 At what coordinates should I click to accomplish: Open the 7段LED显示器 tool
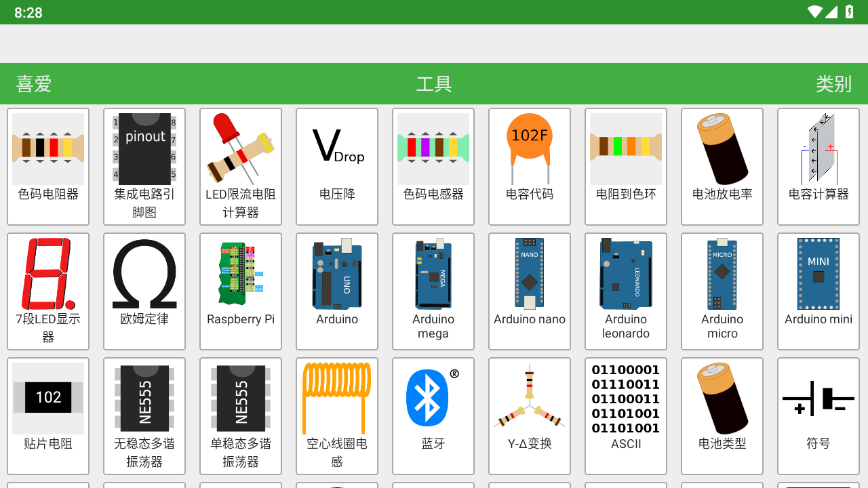[x=48, y=291]
